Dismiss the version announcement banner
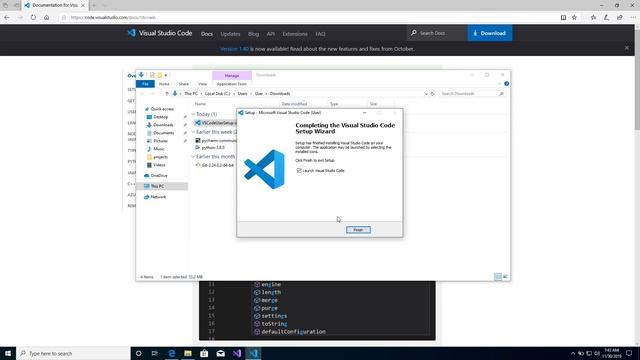This screenshot has height=360, width=640. tap(627, 48)
